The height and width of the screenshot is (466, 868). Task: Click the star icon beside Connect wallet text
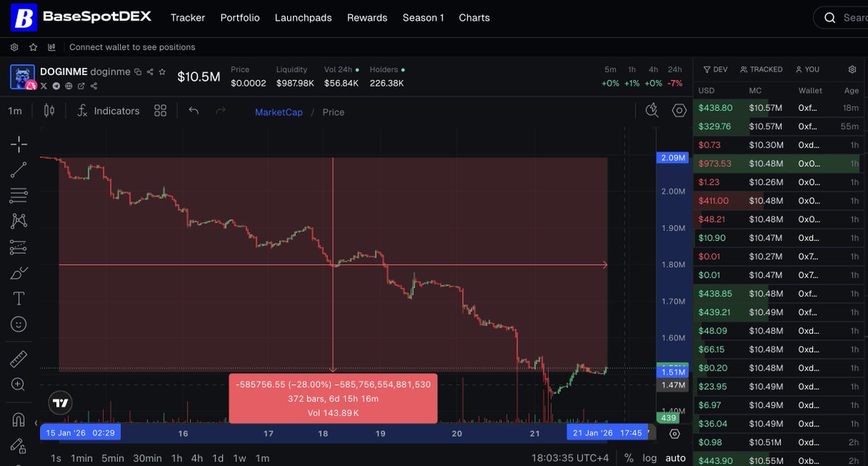pyautogui.click(x=33, y=47)
